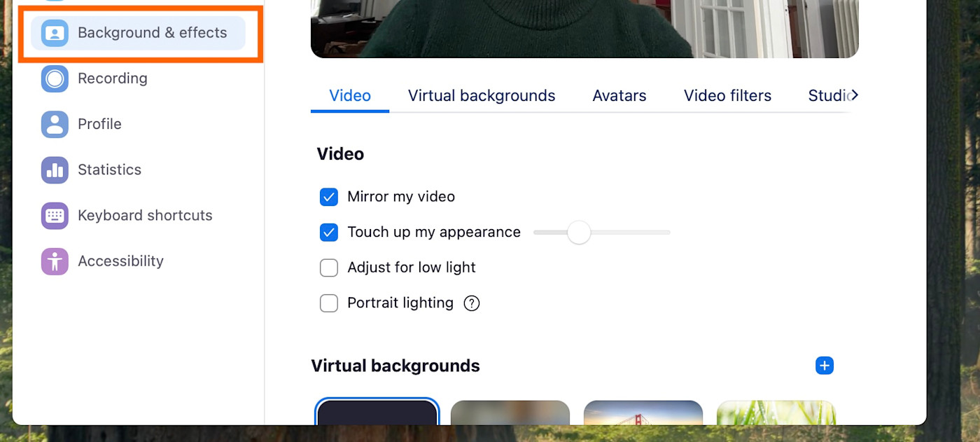Select Background & effects label
This screenshot has height=442, width=980.
tap(153, 33)
